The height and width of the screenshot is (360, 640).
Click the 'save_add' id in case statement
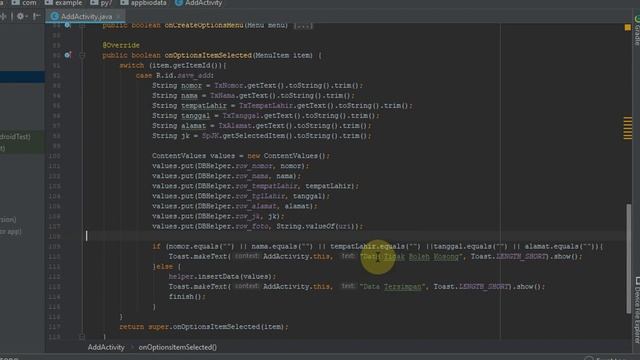pos(195,76)
